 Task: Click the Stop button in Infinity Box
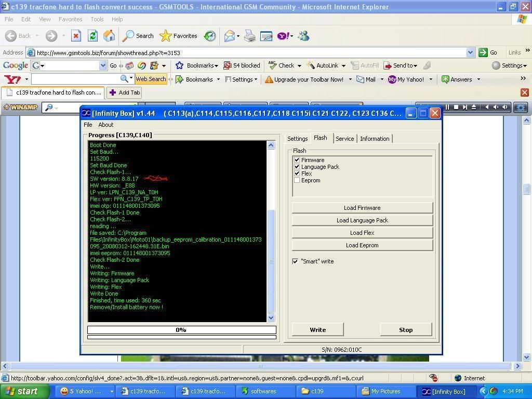(x=406, y=329)
